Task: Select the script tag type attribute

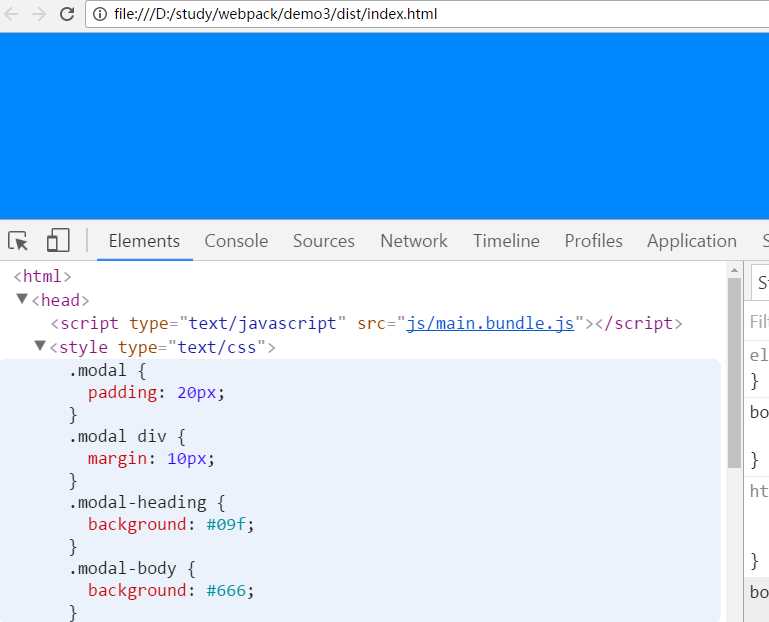Action: 237,323
